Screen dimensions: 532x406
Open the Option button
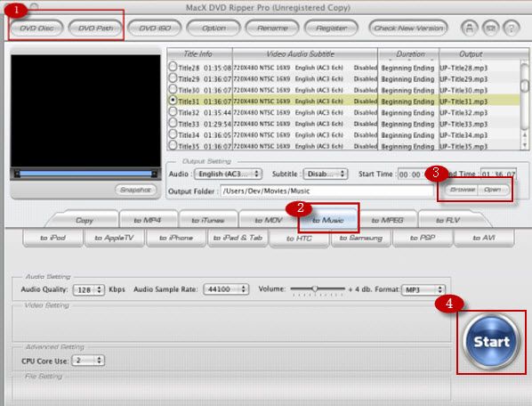[214, 28]
